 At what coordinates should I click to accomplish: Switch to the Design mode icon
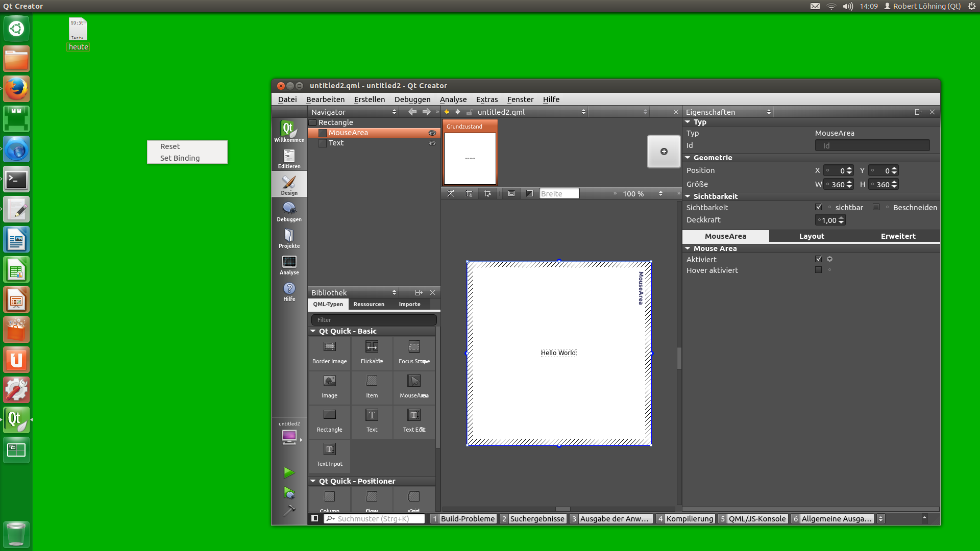pyautogui.click(x=289, y=184)
